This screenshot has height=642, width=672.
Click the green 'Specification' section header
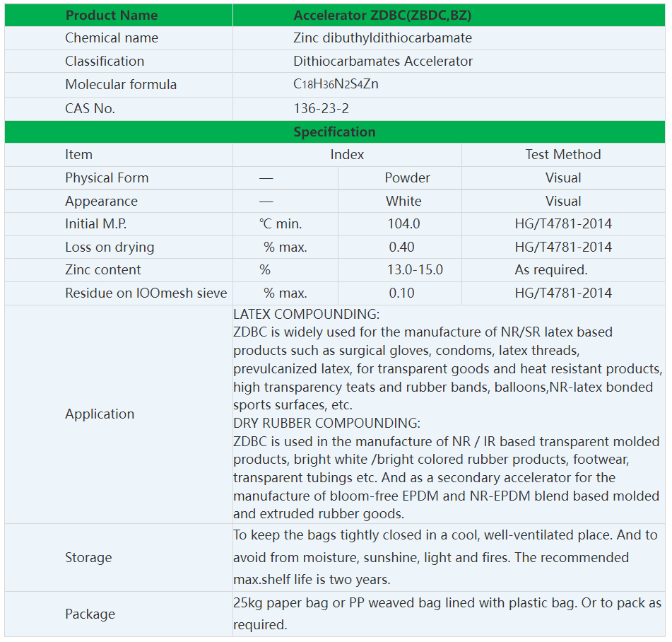(334, 132)
